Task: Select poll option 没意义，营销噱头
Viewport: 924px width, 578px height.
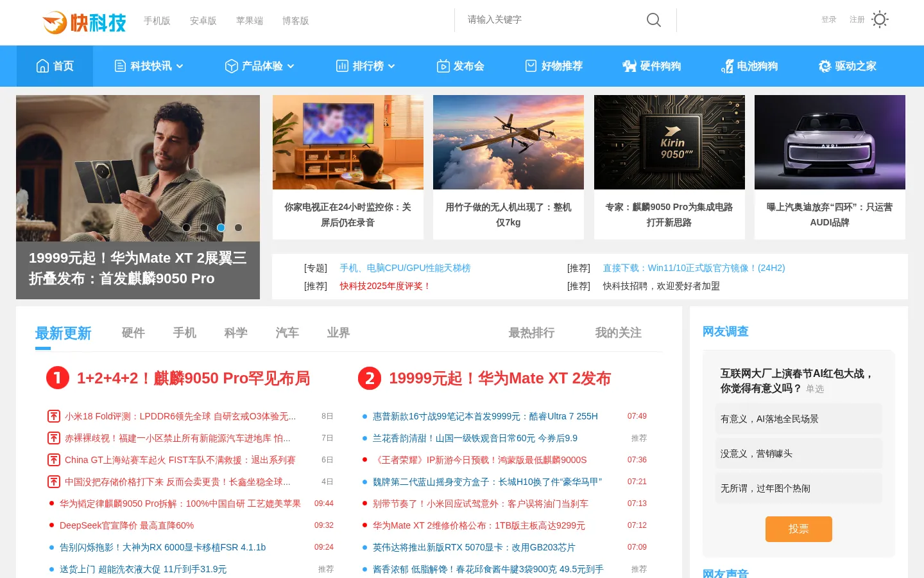Action: pyautogui.click(x=799, y=453)
